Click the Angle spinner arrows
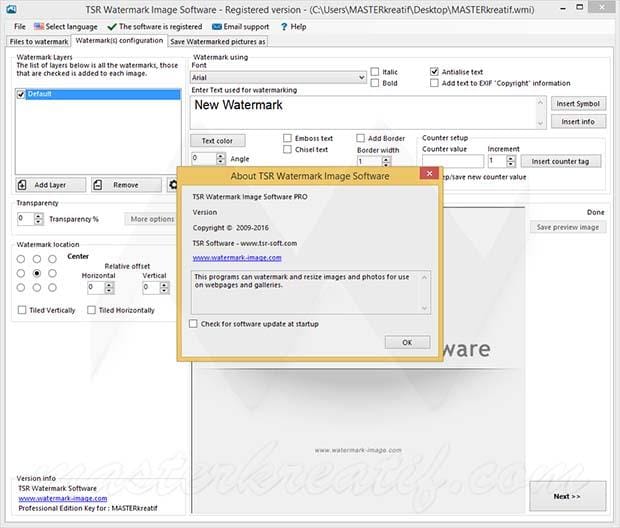 [x=221, y=159]
